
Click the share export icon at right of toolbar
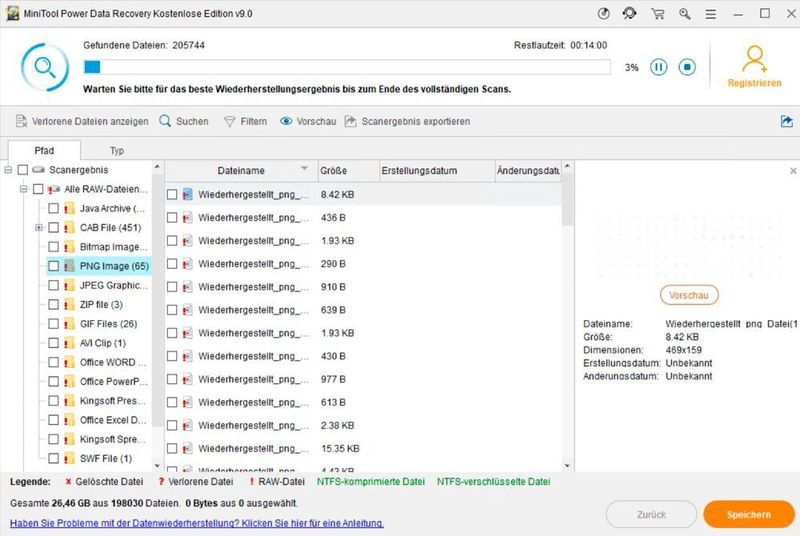[787, 121]
